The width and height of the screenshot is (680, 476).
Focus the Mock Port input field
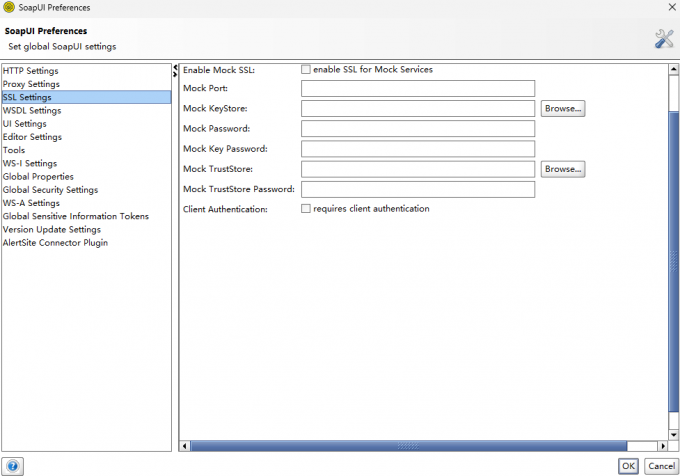pyautogui.click(x=418, y=88)
